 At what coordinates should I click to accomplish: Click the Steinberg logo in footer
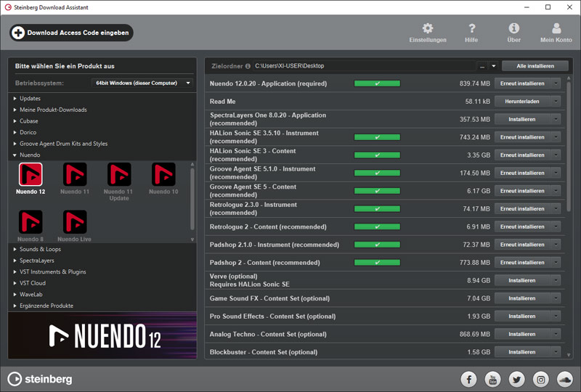[x=40, y=379]
